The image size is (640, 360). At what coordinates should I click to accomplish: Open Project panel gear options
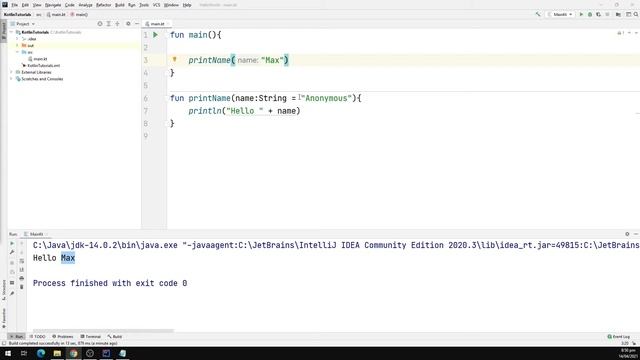[x=128, y=24]
